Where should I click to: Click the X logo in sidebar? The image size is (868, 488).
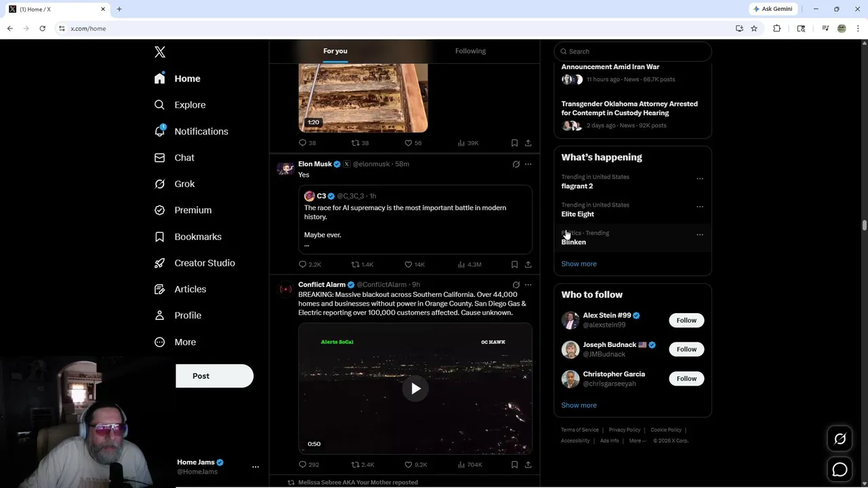160,52
